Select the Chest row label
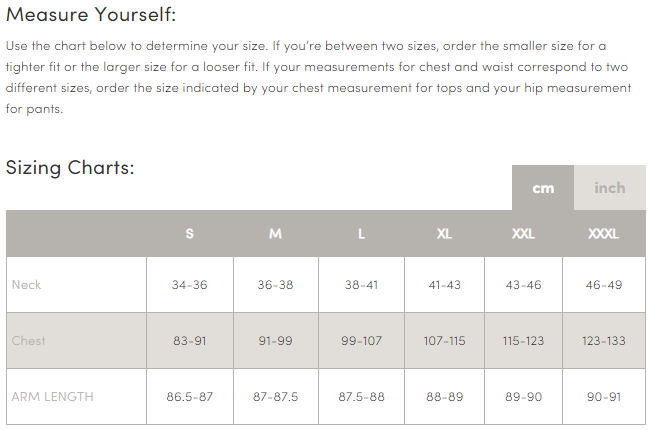Image resolution: width=652 pixels, height=430 pixels. click(29, 341)
